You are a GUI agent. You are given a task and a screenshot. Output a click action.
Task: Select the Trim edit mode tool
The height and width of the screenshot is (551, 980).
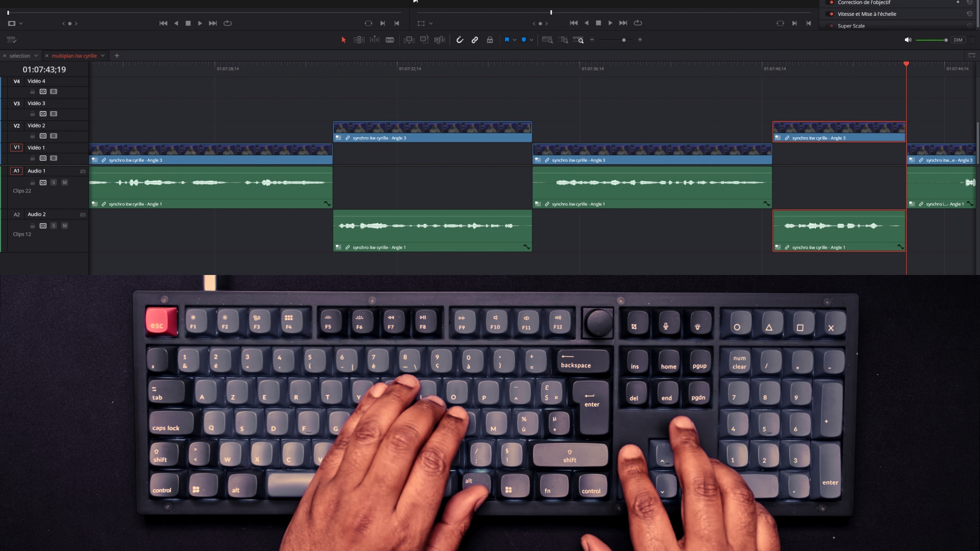point(359,40)
